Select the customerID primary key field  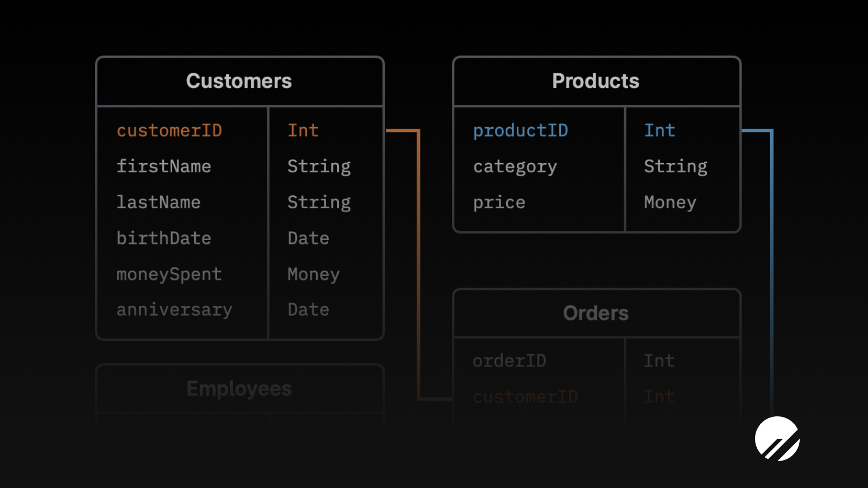[x=169, y=130]
